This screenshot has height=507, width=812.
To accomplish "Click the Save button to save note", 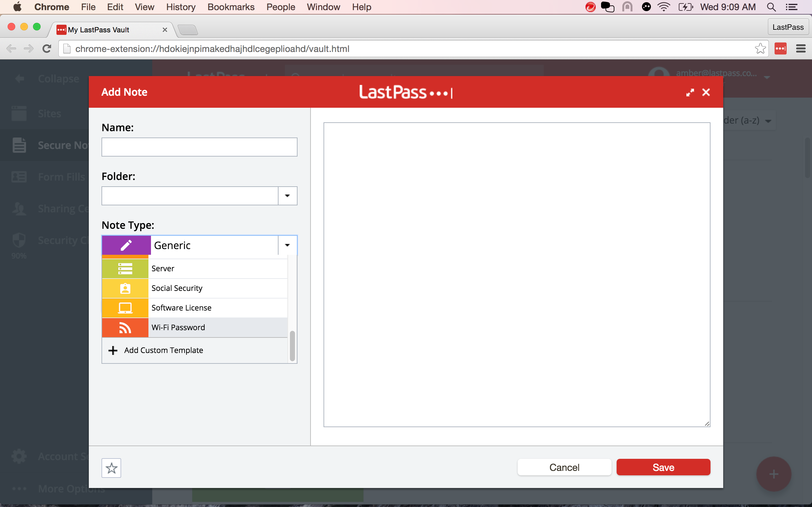I will 664,467.
